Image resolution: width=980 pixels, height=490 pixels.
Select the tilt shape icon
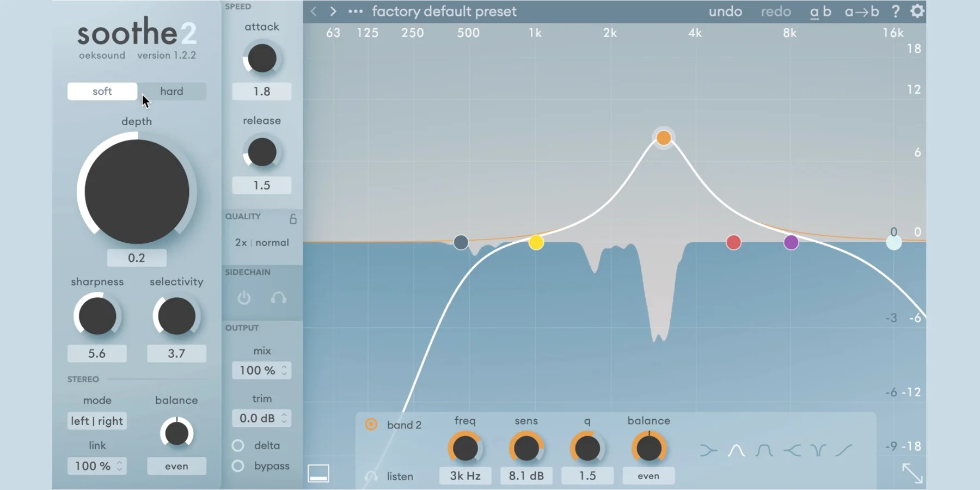point(844,450)
